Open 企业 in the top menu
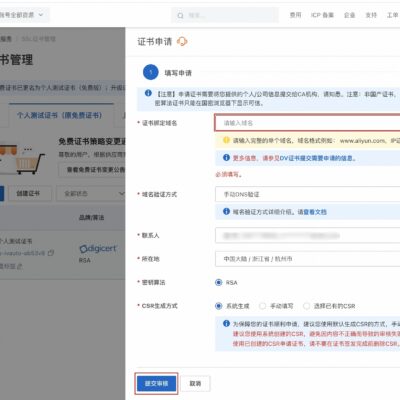Image resolution: width=400 pixels, height=400 pixels. point(349,15)
